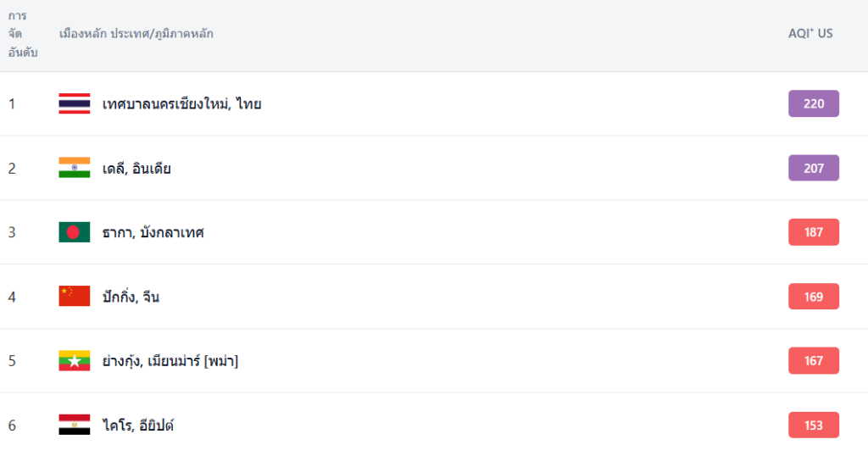Image resolution: width=868 pixels, height=456 pixels.
Task: Click the Bangladesh flag icon
Action: coord(74,232)
